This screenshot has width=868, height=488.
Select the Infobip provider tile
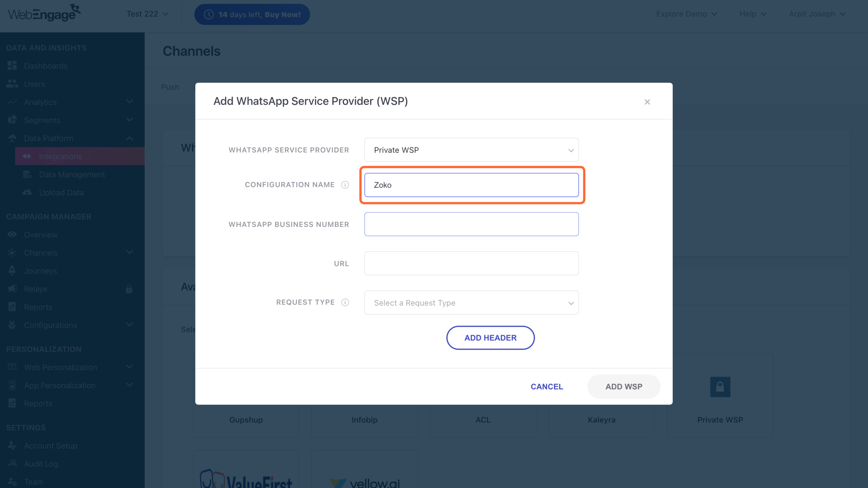(x=364, y=420)
